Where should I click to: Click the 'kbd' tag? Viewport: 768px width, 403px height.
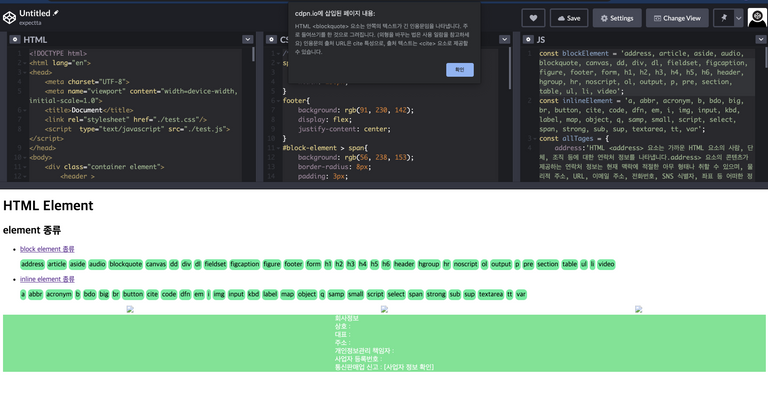tap(253, 294)
